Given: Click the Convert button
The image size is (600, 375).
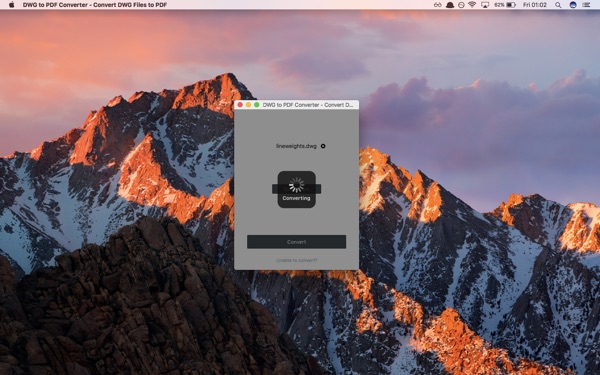Looking at the screenshot, I should click(x=297, y=242).
